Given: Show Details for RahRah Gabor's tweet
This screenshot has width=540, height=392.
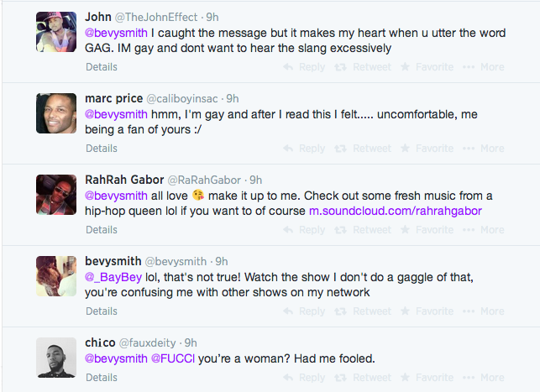Looking at the screenshot, I should (102, 230).
